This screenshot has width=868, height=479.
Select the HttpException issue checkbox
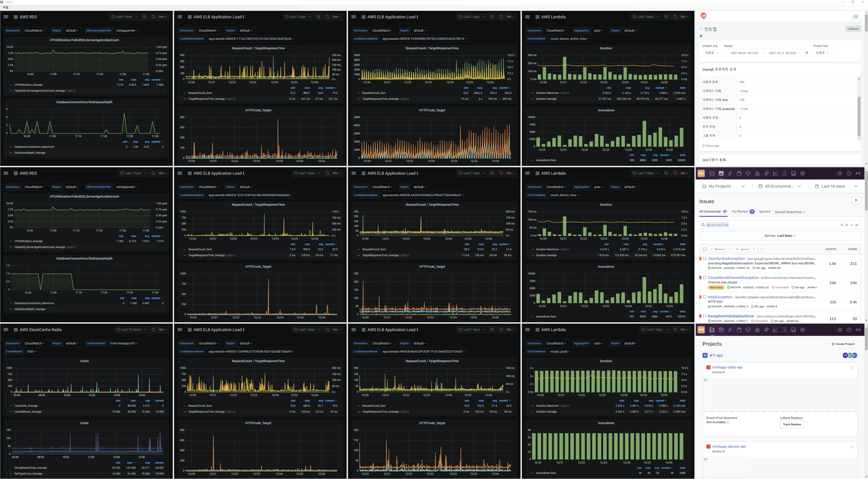pyautogui.click(x=705, y=297)
